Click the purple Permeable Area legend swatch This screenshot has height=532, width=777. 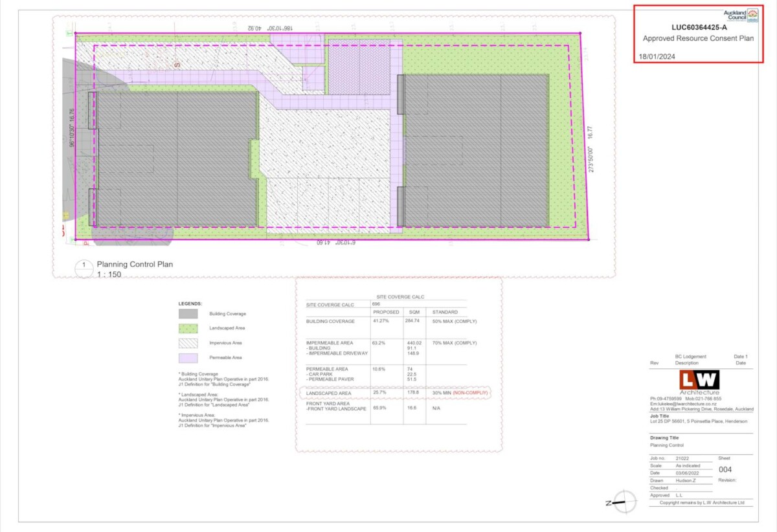(x=188, y=358)
